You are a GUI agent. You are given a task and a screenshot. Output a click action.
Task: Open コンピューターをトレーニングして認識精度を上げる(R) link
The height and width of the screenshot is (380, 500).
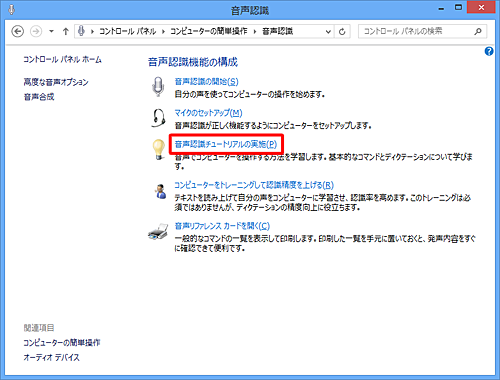(x=254, y=185)
